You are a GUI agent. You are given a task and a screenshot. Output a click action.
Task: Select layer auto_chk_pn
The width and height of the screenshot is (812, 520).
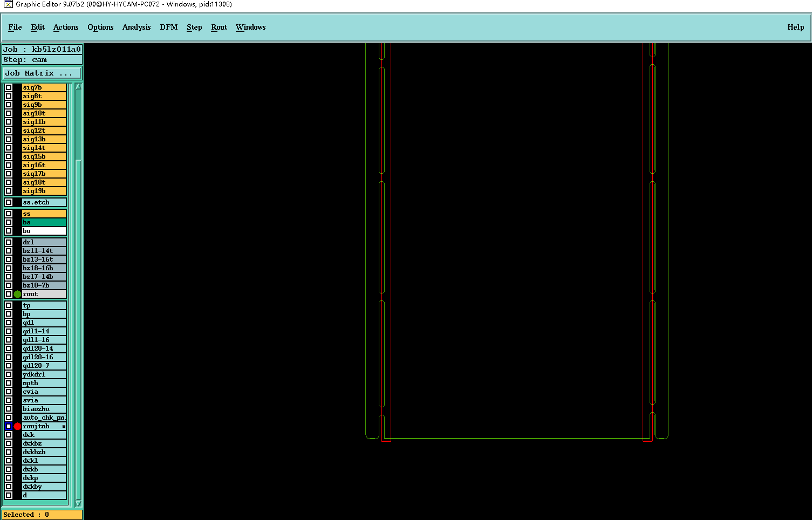(x=44, y=418)
